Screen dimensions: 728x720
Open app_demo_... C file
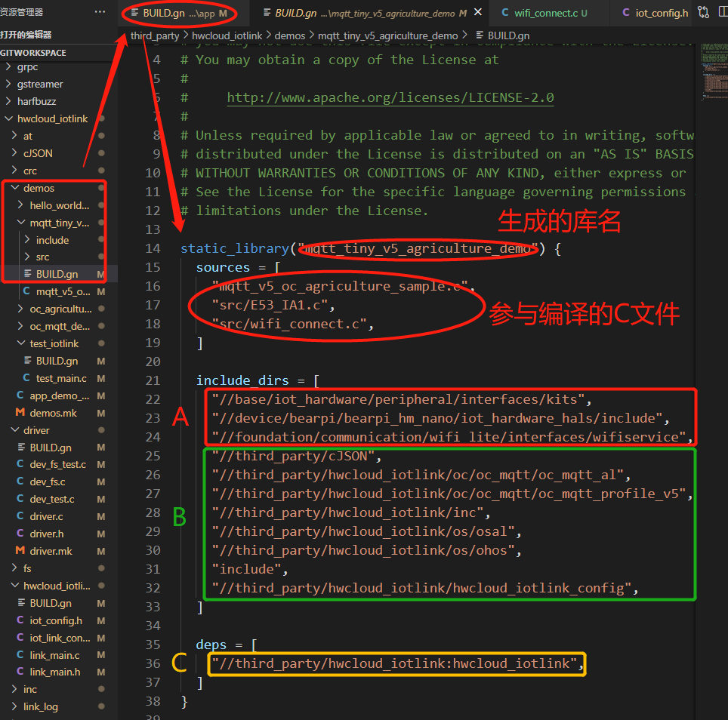click(58, 395)
